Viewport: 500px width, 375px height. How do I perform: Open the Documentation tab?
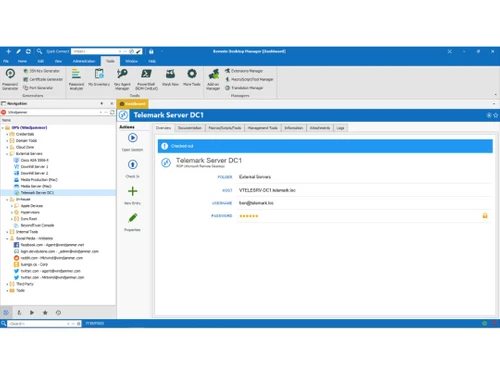[x=190, y=128]
